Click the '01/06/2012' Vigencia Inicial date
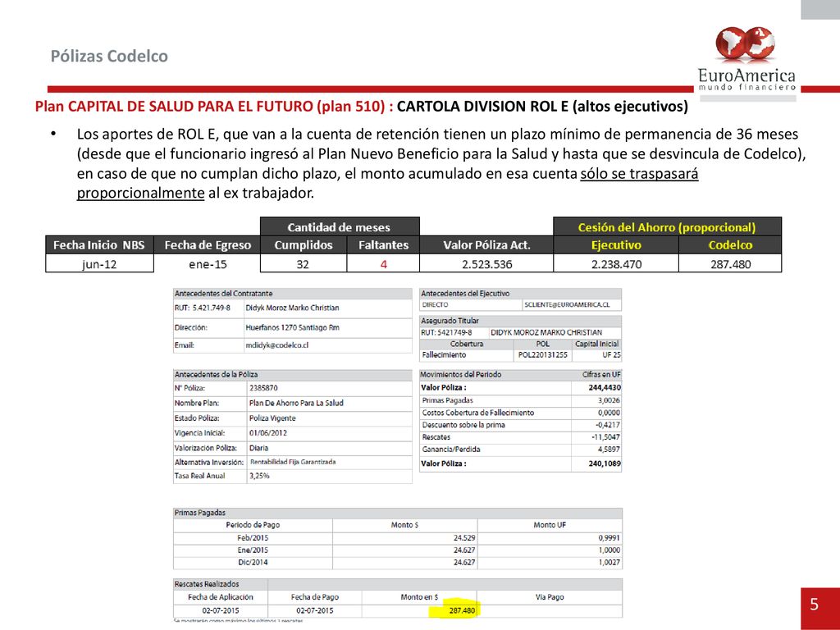Viewport: 840px width, 630px height. (x=268, y=433)
